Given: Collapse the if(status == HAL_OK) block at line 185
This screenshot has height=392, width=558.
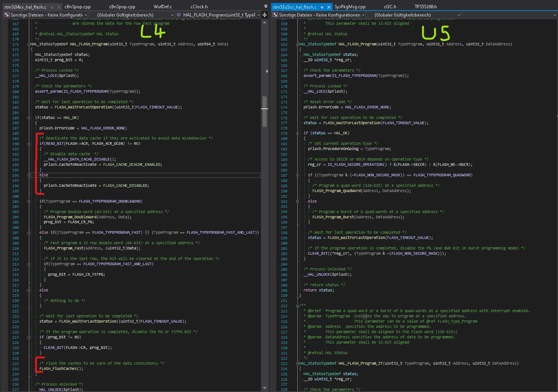Looking at the screenshot, I should [x=29, y=118].
